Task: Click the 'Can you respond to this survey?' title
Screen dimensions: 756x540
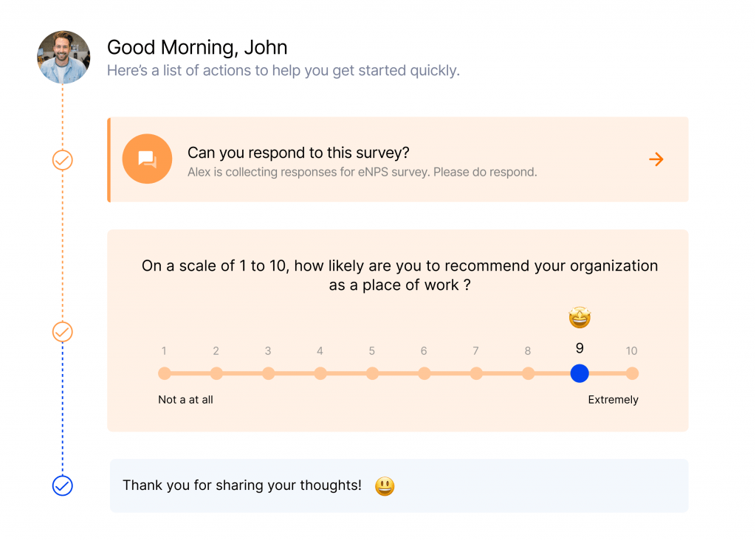Action: point(298,153)
